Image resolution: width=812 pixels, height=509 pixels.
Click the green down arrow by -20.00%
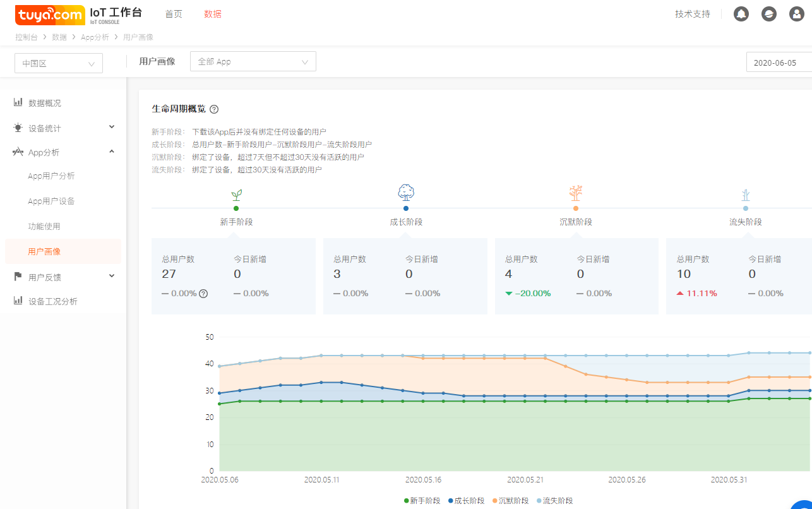pyautogui.click(x=509, y=294)
